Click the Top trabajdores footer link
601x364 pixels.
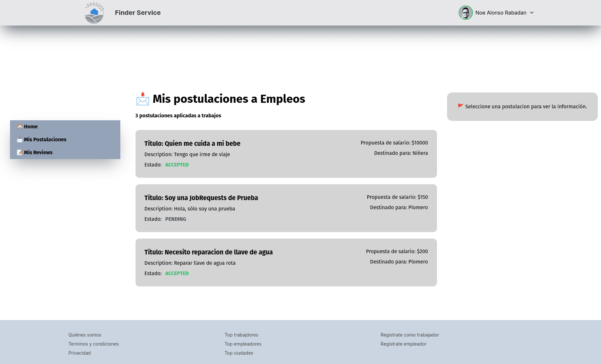point(241,335)
